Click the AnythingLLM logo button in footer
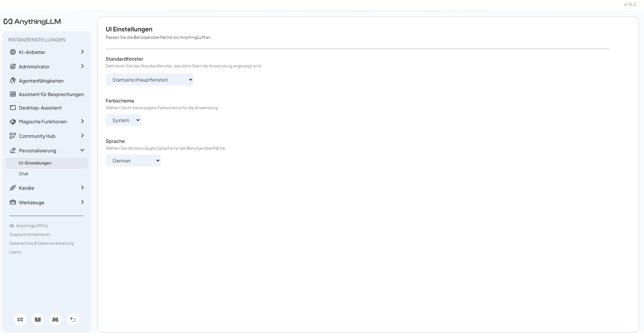The width and height of the screenshot is (644, 333). pos(20,320)
